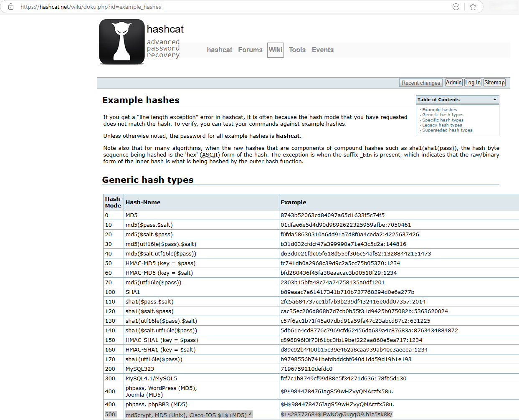Open the hashcat navigation tab
The height and width of the screenshot is (420, 519).
pyautogui.click(x=220, y=50)
